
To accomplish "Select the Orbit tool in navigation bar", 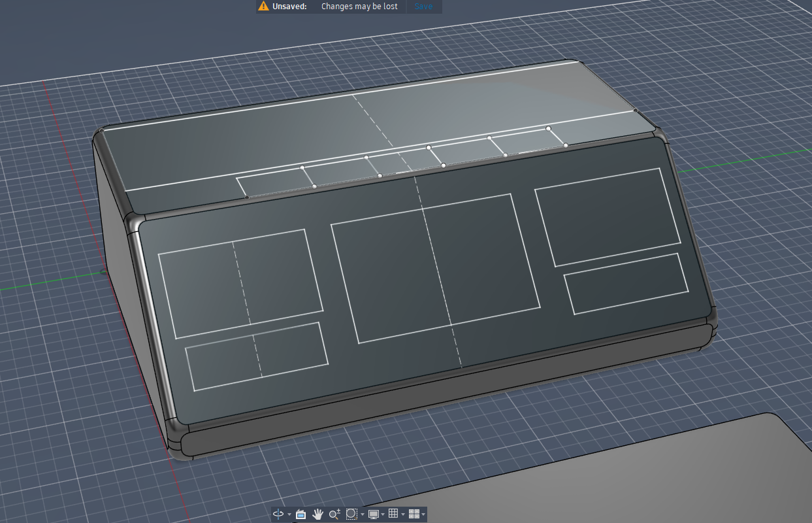I will tap(278, 515).
